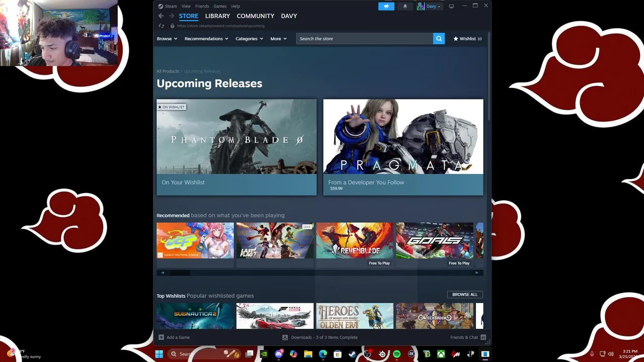Click the Downloads status icon
Viewport: 644px width, 362px height.
tap(285, 337)
